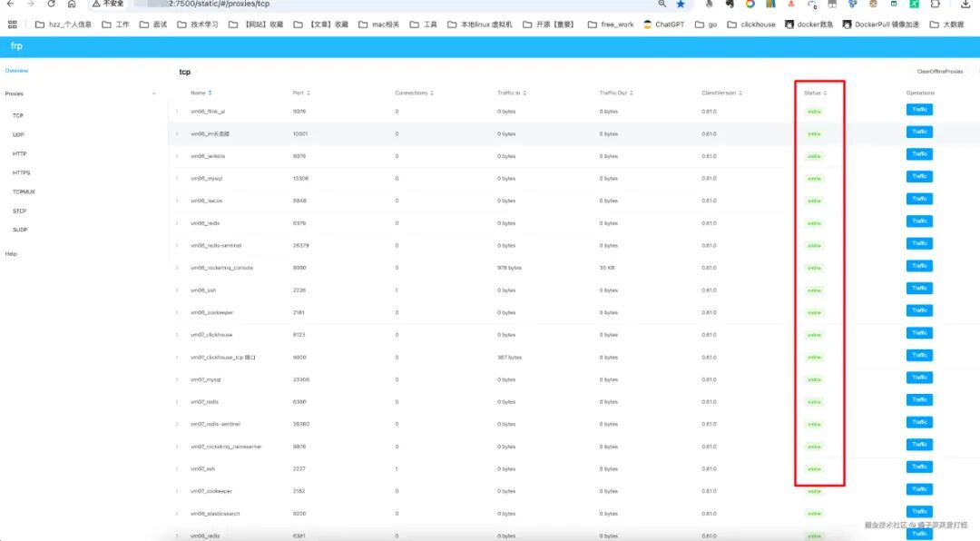This screenshot has width=980, height=541.
Task: Select UDP proxies in the sidebar
Action: pos(18,134)
